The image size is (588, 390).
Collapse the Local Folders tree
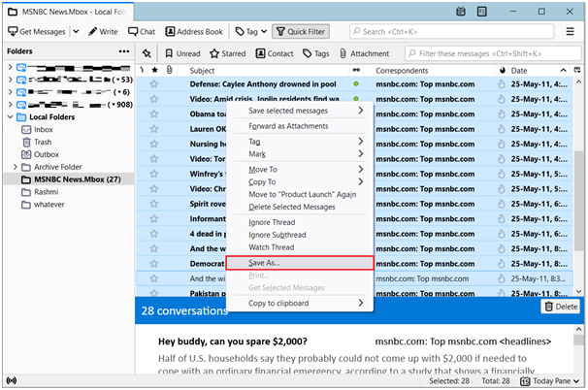[x=10, y=117]
